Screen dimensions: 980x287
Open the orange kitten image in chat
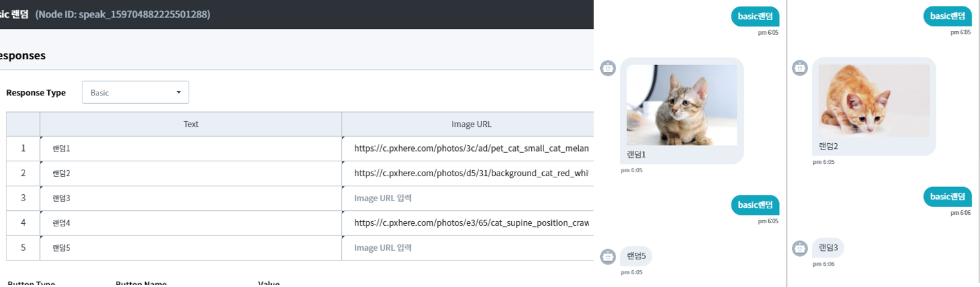coord(874,101)
